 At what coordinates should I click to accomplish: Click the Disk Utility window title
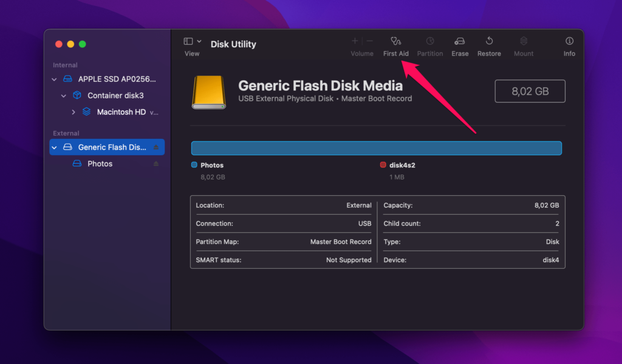point(233,44)
